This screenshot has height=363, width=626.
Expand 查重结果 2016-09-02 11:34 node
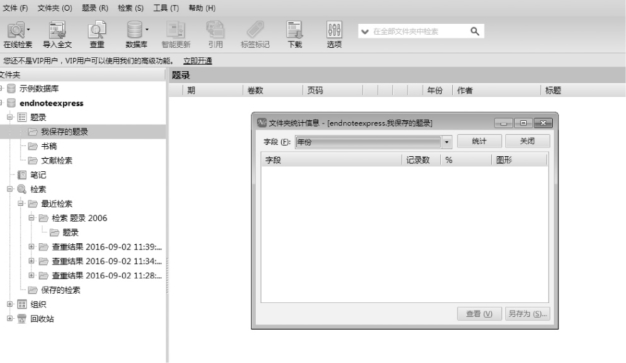point(32,261)
